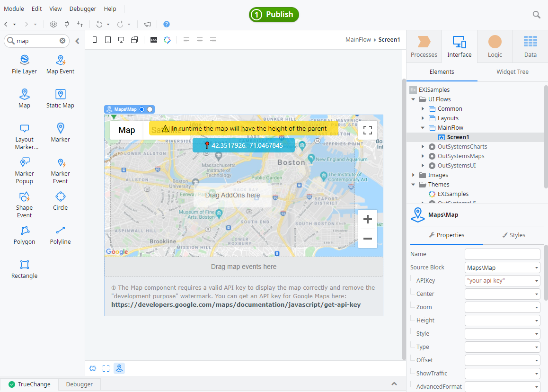Click the Google API key documentation link

coord(236,304)
